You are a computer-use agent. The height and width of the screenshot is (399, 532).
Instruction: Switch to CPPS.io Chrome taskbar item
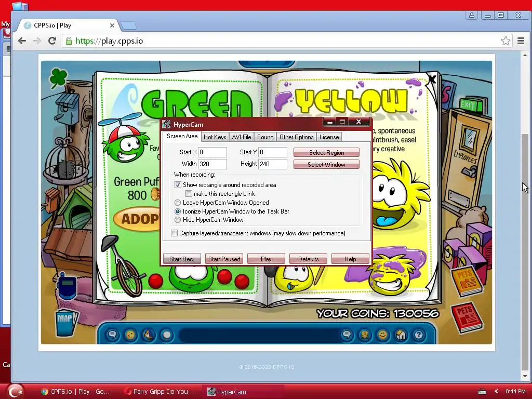75,392
